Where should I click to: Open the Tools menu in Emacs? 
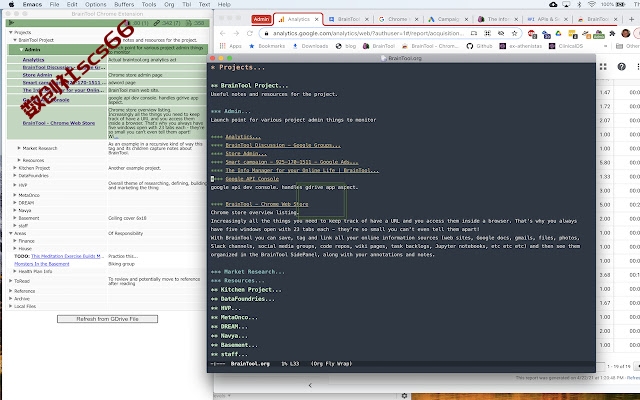(149, 4)
